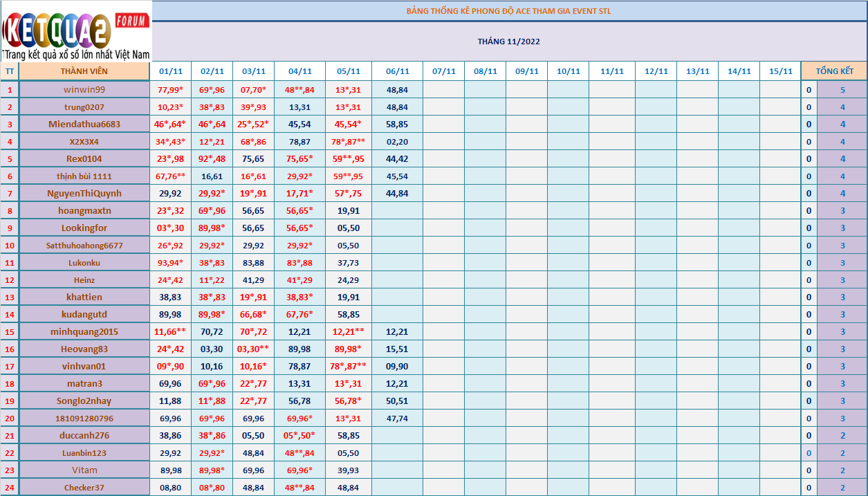Click the member name NguyenThiQuynh
Viewport: 868px width, 496px height.
pos(84,194)
